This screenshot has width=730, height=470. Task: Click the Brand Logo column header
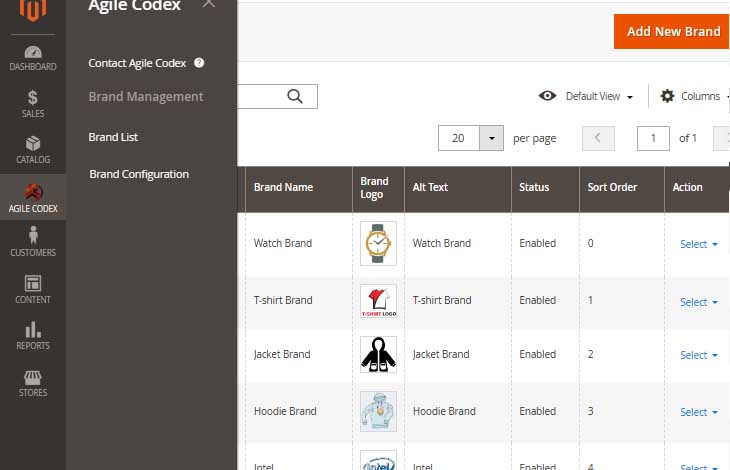379,188
